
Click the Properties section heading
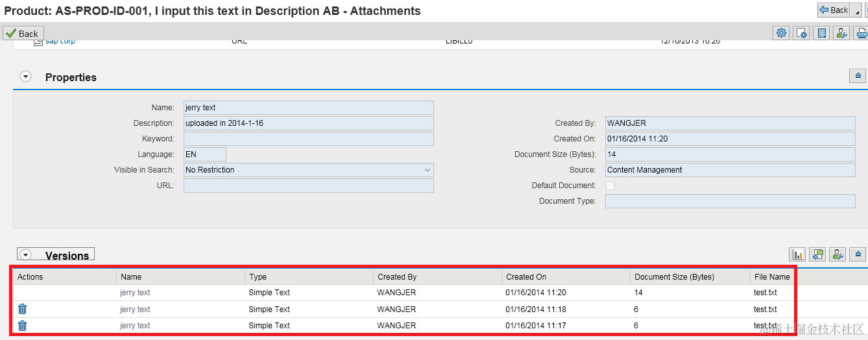click(71, 77)
